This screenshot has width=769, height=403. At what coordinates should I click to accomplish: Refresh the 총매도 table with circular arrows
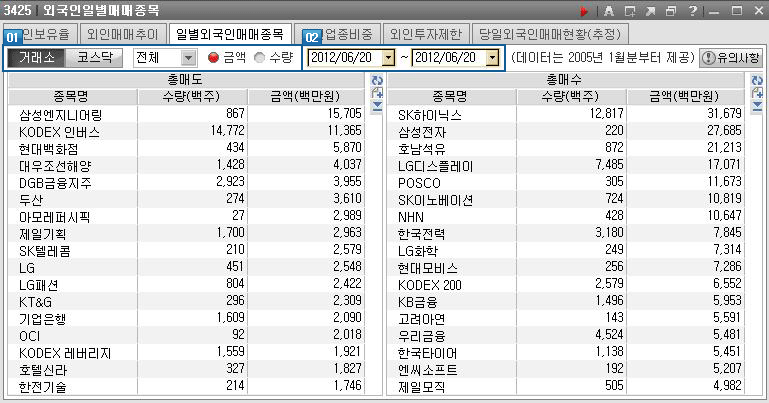coord(377,80)
